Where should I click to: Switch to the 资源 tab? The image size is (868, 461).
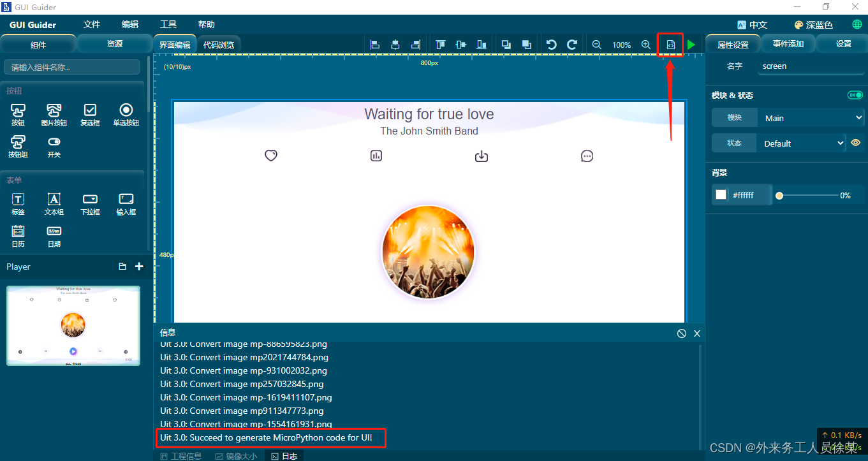click(x=115, y=44)
